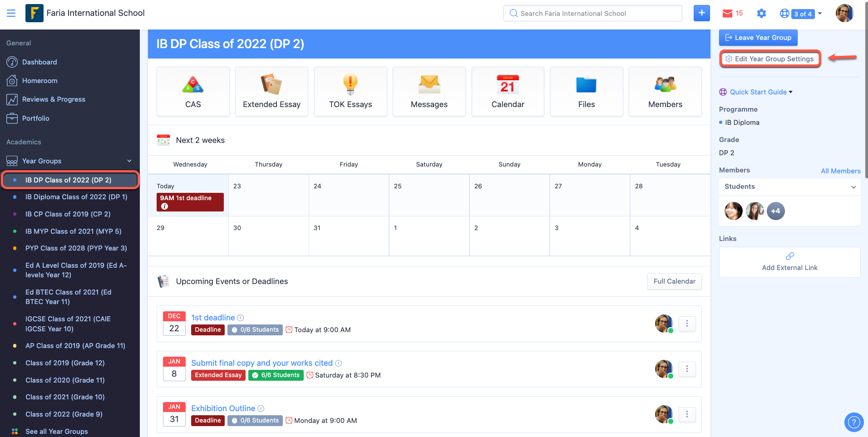
Task: Click Leave Year Group button
Action: pyautogui.click(x=758, y=38)
